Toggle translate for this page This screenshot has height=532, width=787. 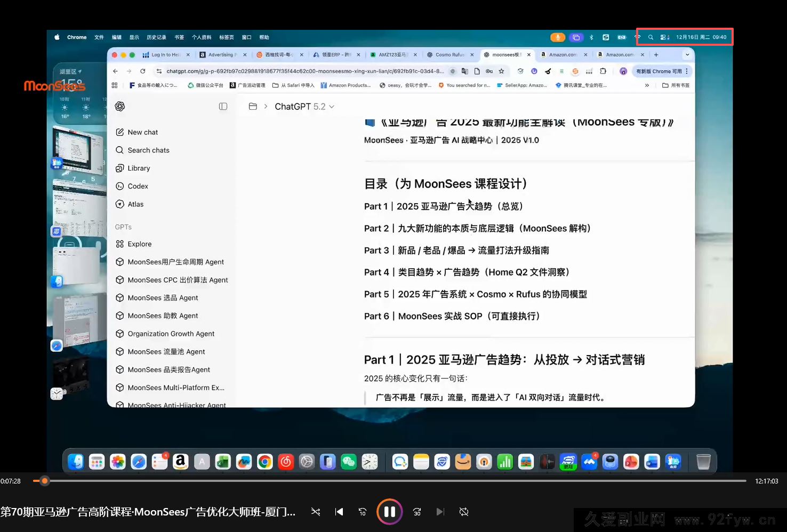pyautogui.click(x=465, y=71)
